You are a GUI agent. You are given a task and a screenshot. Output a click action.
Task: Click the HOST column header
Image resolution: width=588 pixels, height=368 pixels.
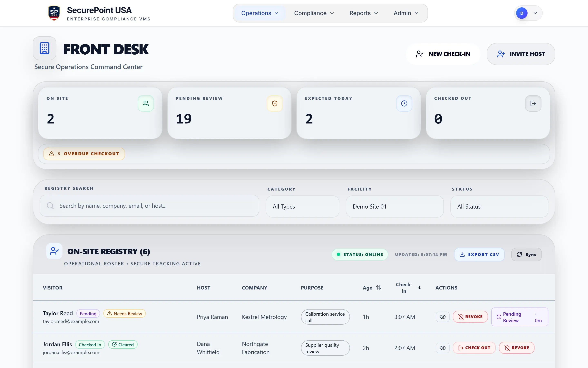(204, 288)
